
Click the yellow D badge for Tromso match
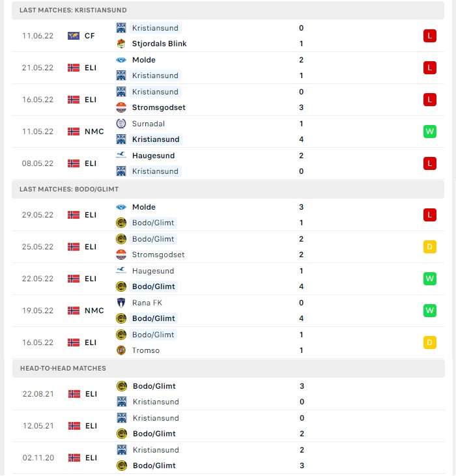point(429,343)
